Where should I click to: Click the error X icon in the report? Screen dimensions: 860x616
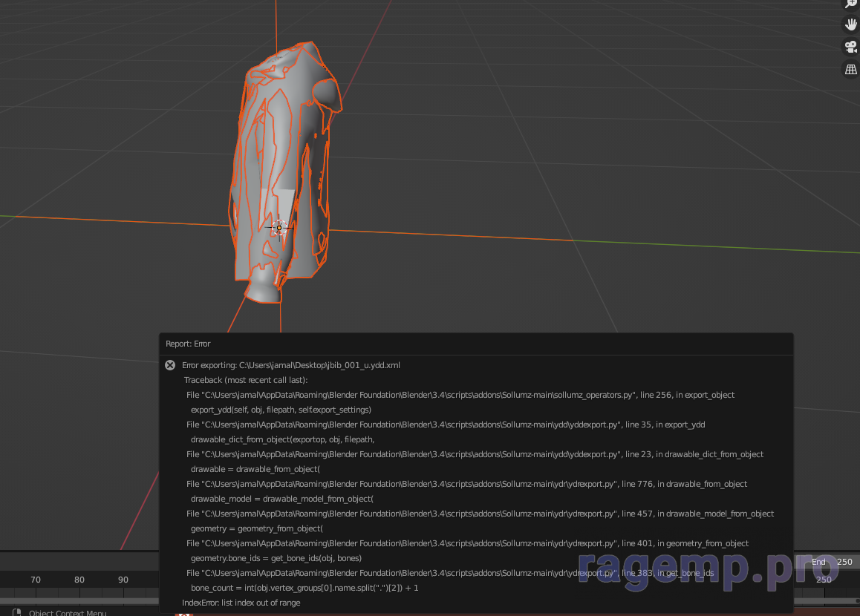[170, 365]
